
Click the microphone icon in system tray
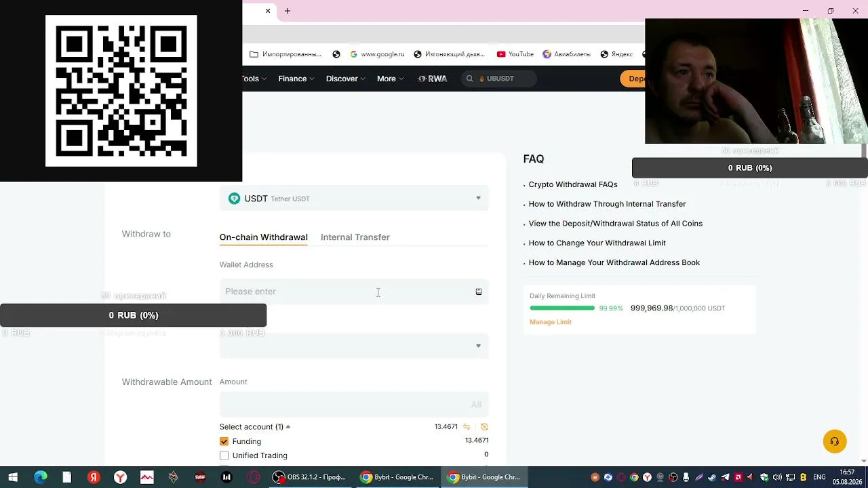tap(686, 477)
